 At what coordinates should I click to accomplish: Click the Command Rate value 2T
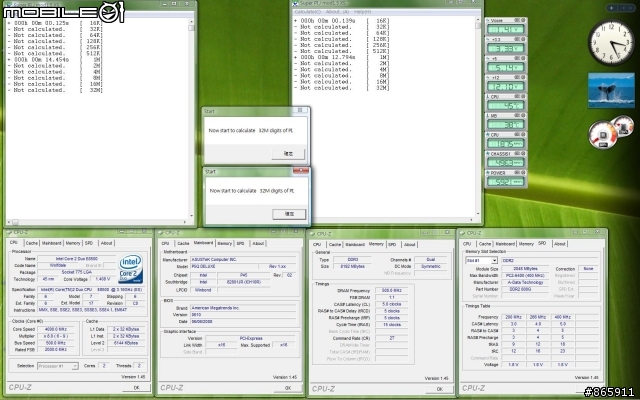[391, 338]
